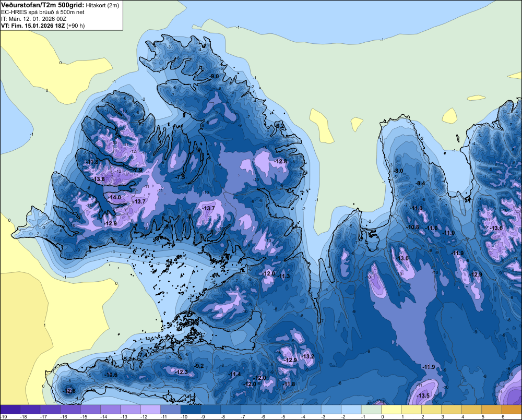Select the '-11.3' temperature label
This screenshot has height=420, width=522.
point(284,276)
